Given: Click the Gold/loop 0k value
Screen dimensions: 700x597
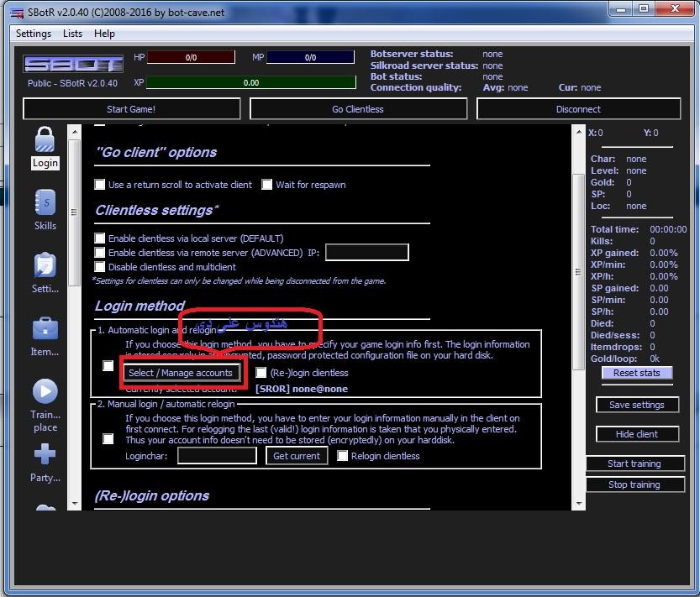Looking at the screenshot, I should click(x=655, y=359).
